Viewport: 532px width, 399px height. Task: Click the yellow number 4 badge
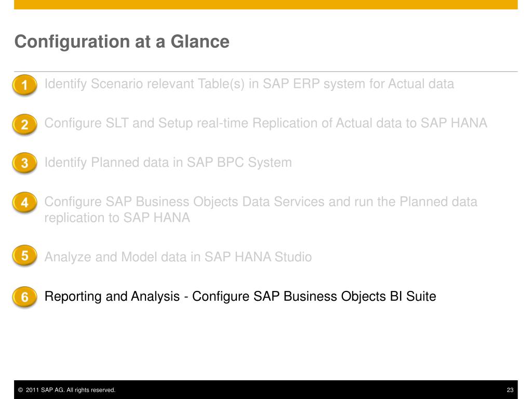(x=24, y=202)
